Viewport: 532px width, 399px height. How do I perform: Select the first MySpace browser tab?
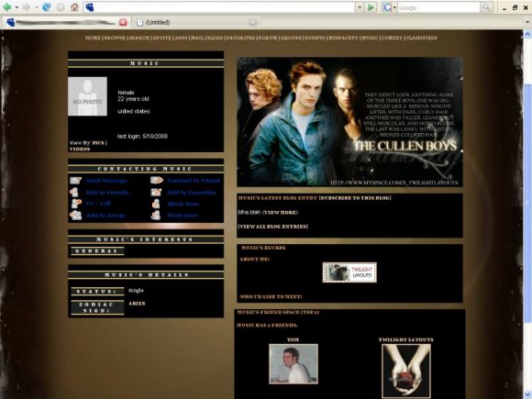[65, 22]
